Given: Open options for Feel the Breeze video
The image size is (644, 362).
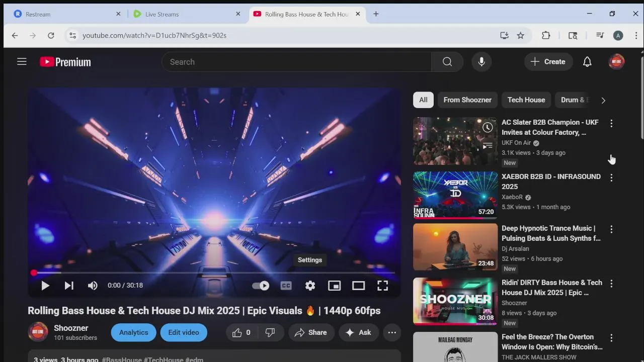Looking at the screenshot, I should (611, 338).
